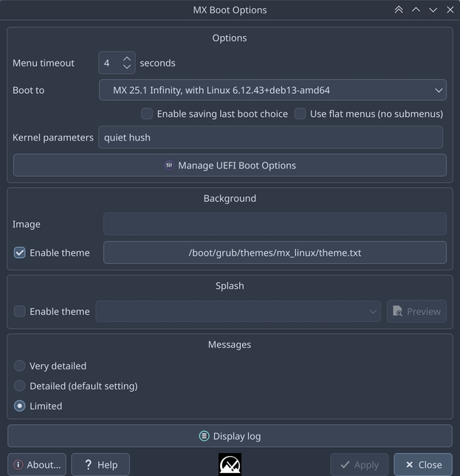Viewport: 460px width, 476px height.
Task: Click the Preview document icon
Action: click(x=397, y=311)
